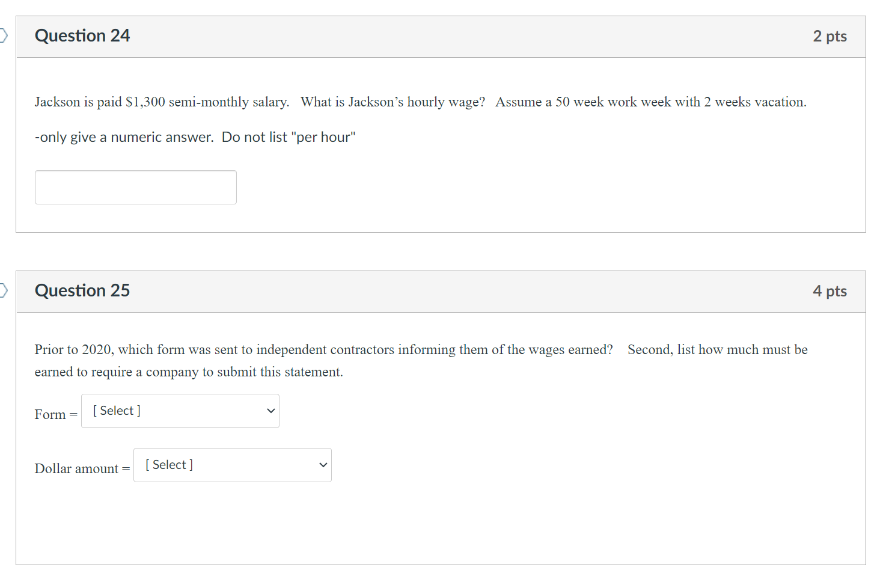
Task: Open the Dollar amount selection dropdown
Action: click(233, 465)
